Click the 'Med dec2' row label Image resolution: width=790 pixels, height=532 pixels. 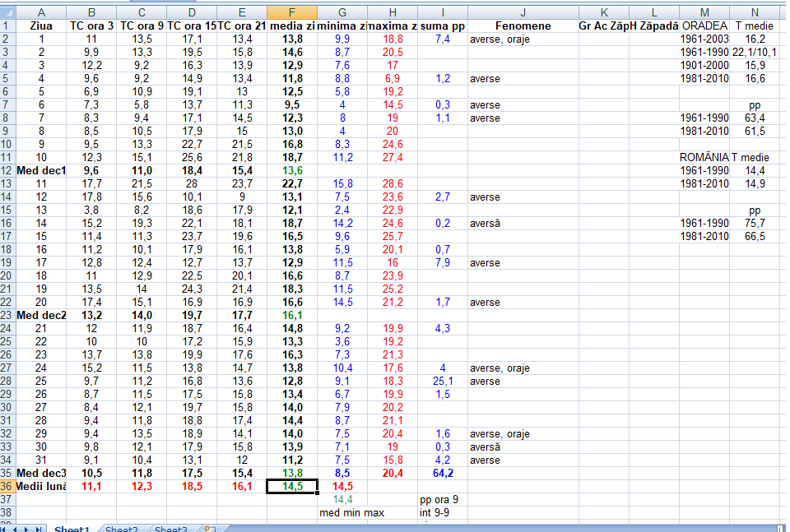41,315
